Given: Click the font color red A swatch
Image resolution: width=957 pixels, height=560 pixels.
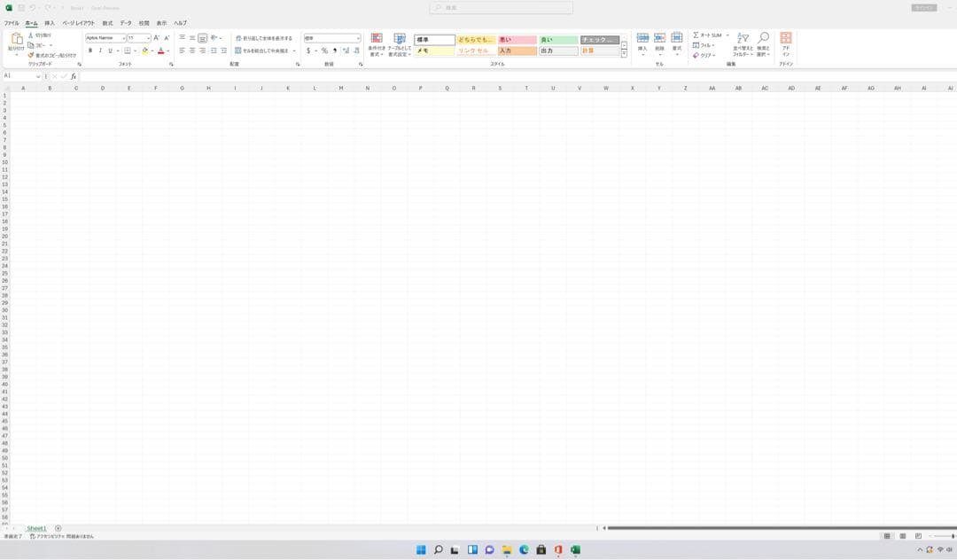Looking at the screenshot, I should tap(160, 51).
